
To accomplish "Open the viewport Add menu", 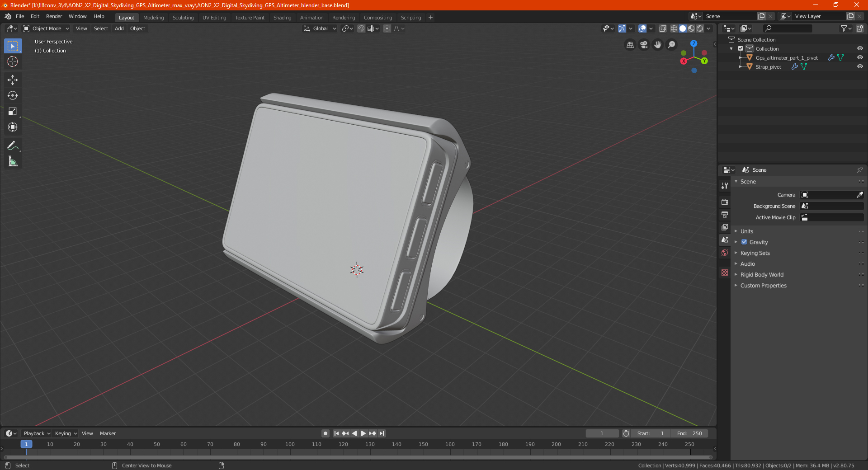I will coord(119,28).
